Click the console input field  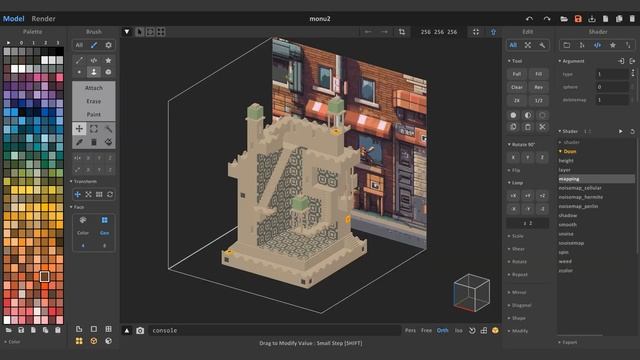point(274,331)
